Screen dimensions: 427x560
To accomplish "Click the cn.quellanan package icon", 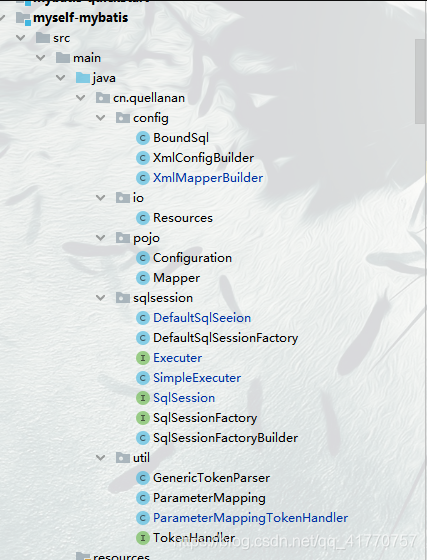I will tap(103, 98).
